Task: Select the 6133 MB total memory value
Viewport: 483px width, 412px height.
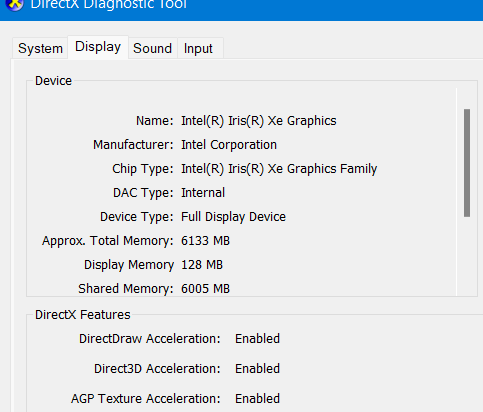Action: coord(205,241)
